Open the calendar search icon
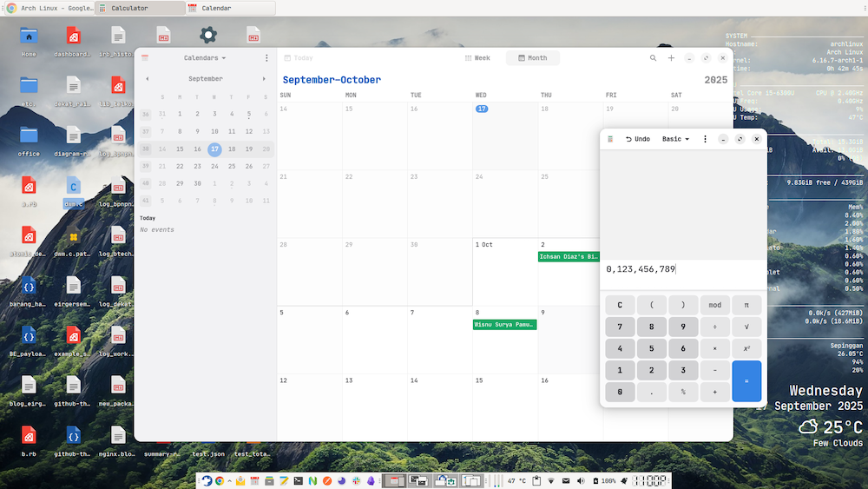Viewport: 868px width, 489px height. [x=654, y=58]
